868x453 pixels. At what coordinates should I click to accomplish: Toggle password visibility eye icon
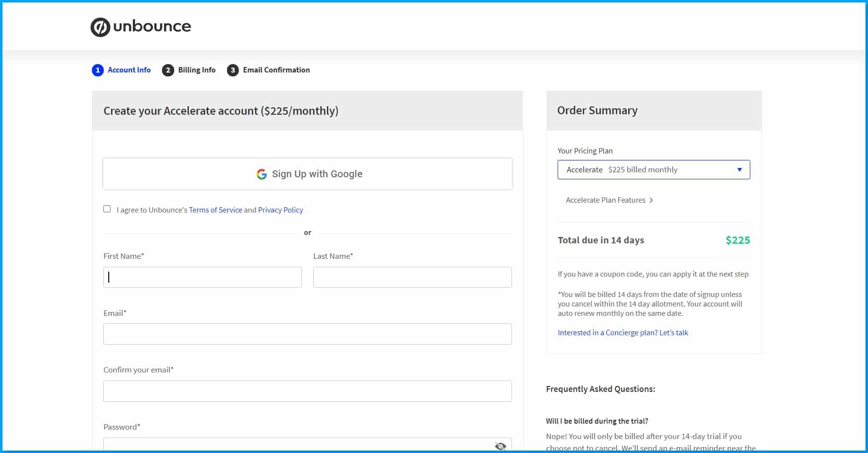[501, 446]
